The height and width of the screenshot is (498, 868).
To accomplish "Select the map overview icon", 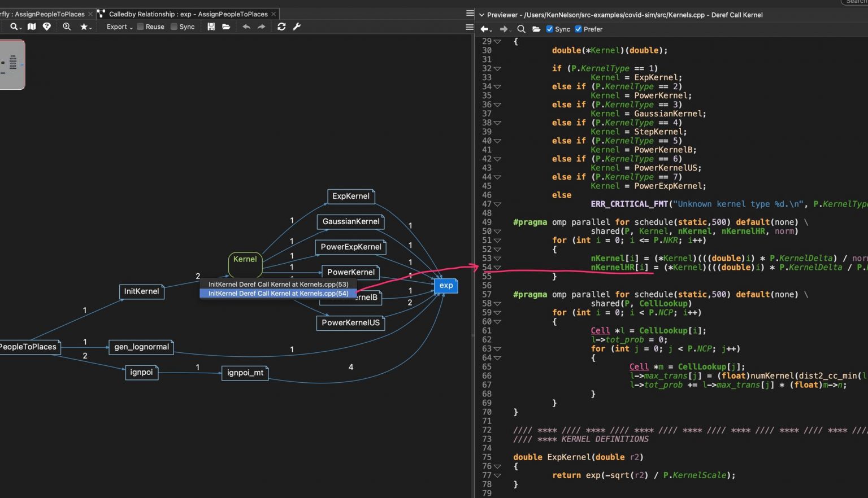I will [x=32, y=27].
